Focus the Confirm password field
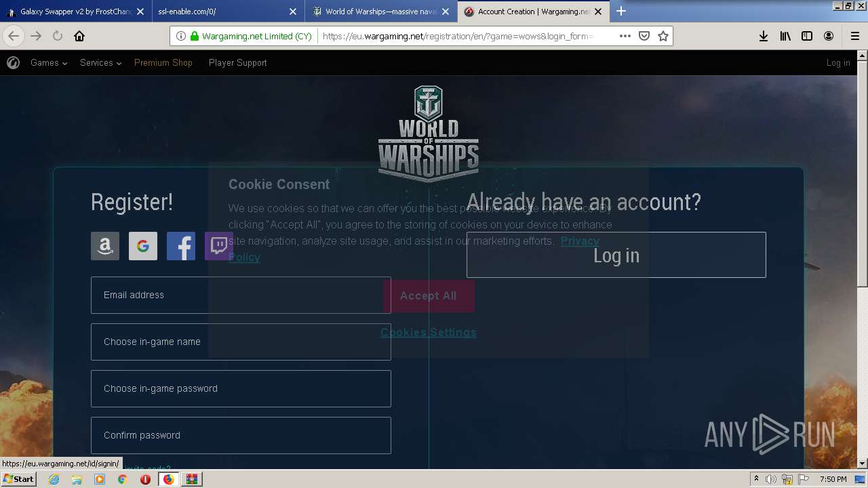The width and height of the screenshot is (868, 488). [x=241, y=435]
